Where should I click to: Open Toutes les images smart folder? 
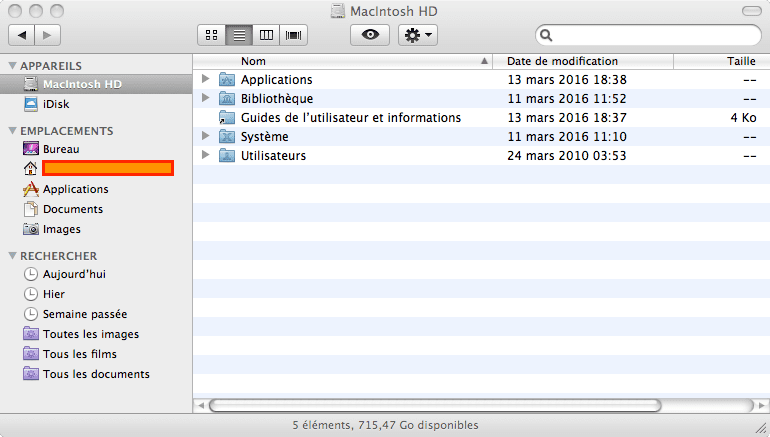pos(91,334)
